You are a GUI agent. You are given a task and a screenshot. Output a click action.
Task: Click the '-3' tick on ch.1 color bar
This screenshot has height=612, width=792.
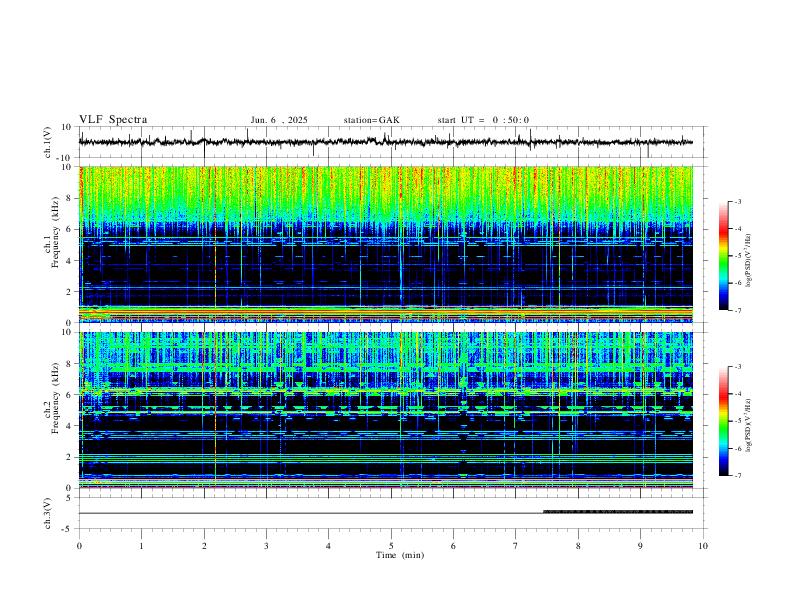(x=737, y=201)
